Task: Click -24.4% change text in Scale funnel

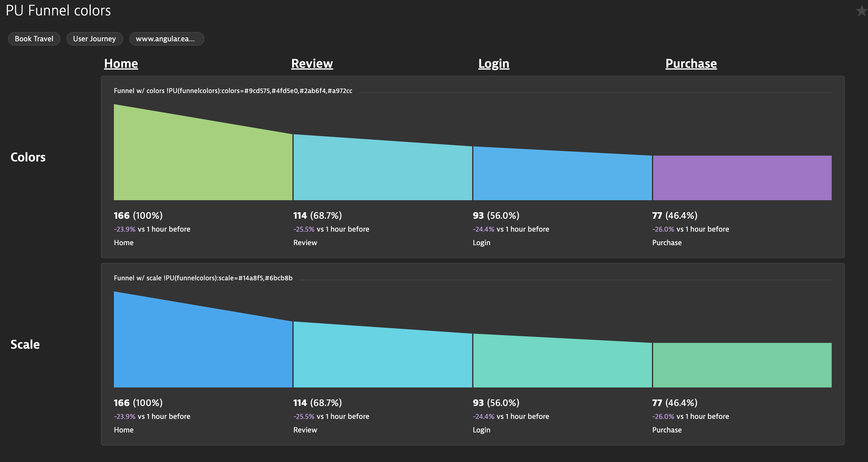Action: 484,416
